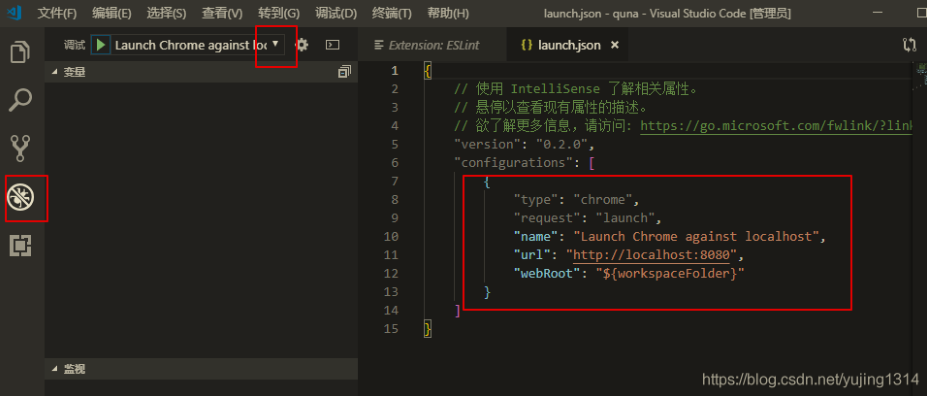Click the "version" key on line 5
Viewport: 927px width, 396px height.
[488, 144]
